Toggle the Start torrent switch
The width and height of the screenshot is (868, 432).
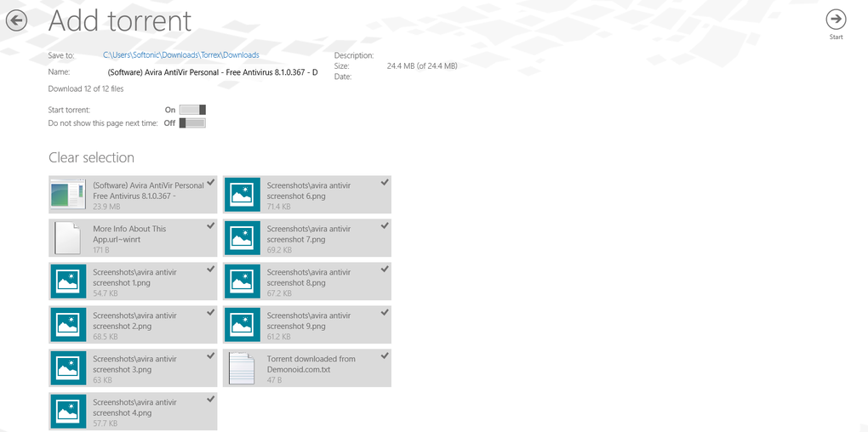point(192,110)
